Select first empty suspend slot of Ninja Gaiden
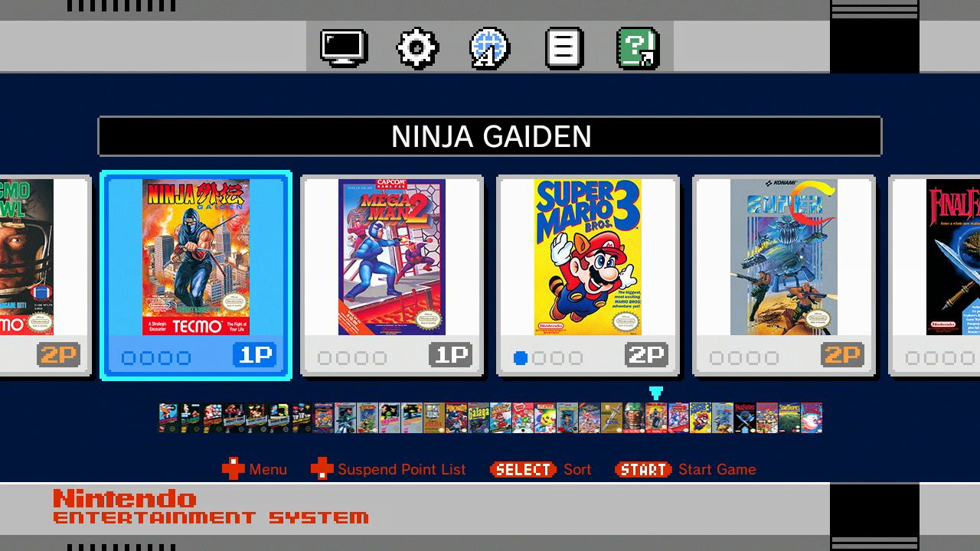Screen dimensions: 980x551 click(x=129, y=357)
